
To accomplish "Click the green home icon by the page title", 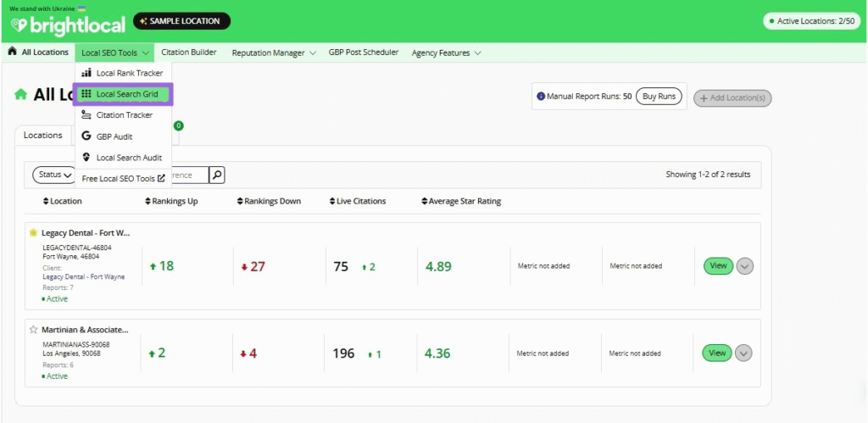I will click(20, 95).
